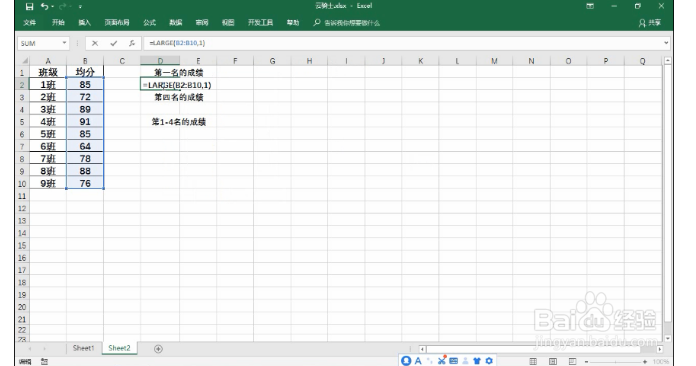Redo the action via the redo arrow

click(63, 6)
